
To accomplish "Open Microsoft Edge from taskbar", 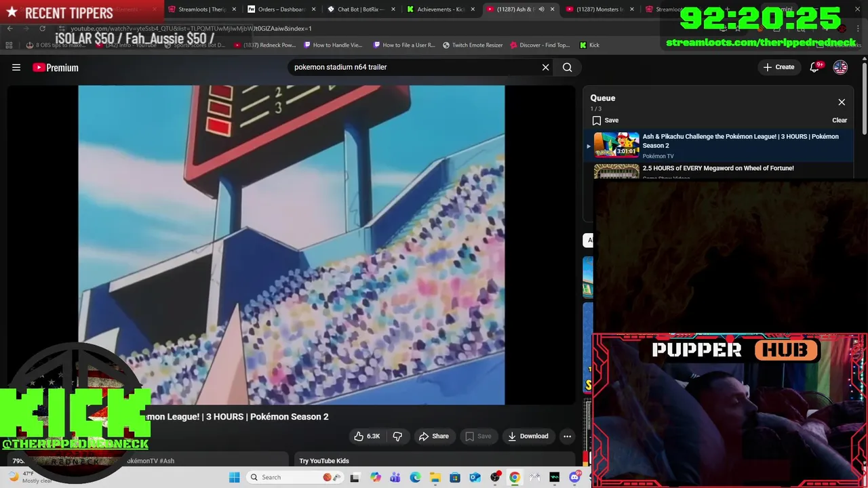I will click(x=415, y=477).
